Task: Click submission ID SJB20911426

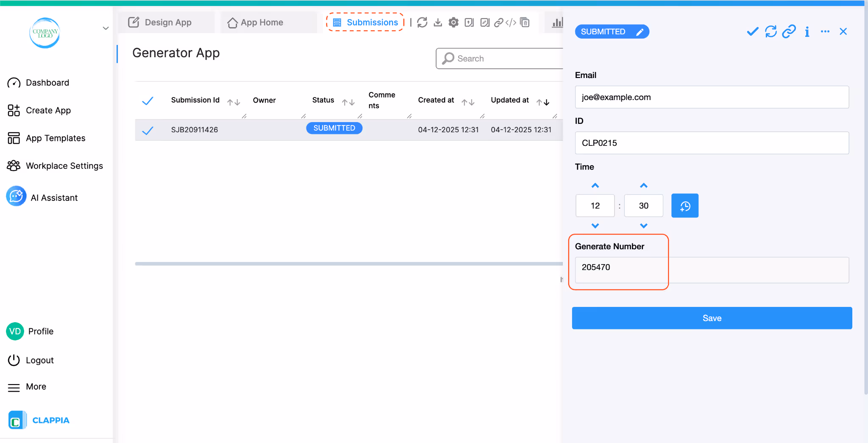Action: (x=195, y=130)
